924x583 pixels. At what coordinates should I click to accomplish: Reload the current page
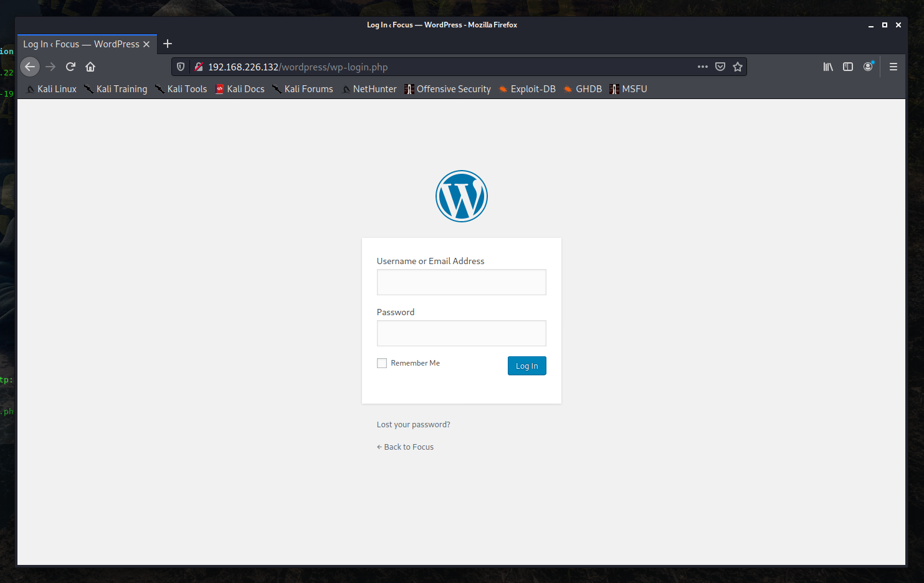[x=70, y=67]
